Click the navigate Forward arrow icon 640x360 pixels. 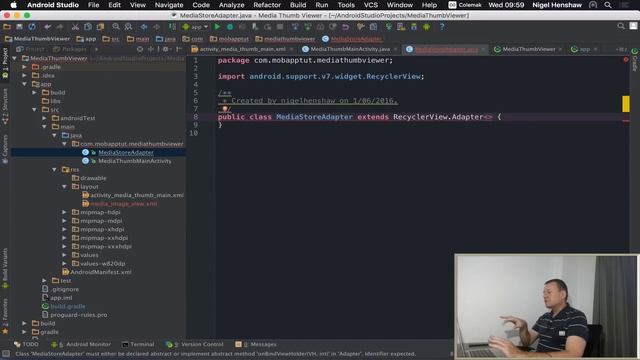(156, 27)
